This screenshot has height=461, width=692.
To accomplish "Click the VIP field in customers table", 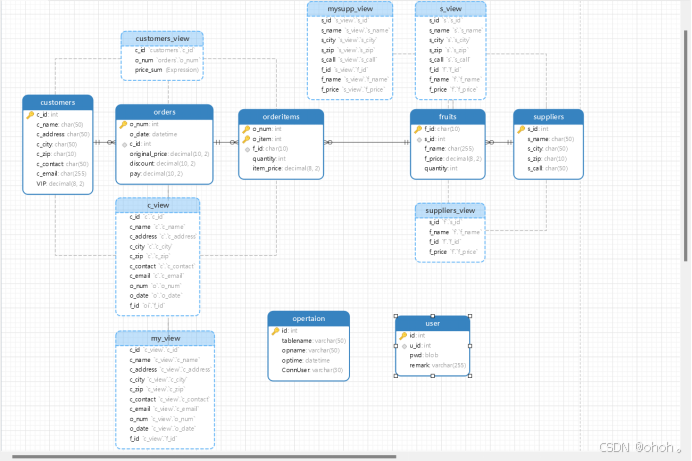I will pyautogui.click(x=60, y=184).
